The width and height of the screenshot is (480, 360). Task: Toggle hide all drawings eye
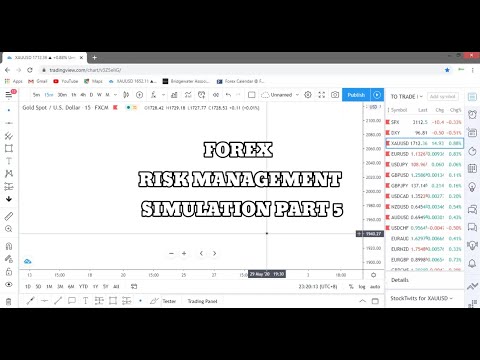(x=9, y=284)
